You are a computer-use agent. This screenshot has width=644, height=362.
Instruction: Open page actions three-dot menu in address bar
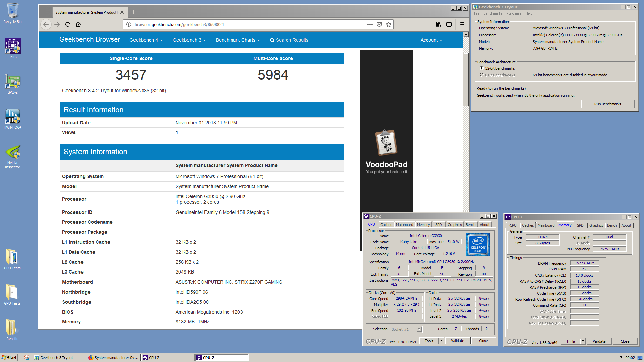pos(370,24)
